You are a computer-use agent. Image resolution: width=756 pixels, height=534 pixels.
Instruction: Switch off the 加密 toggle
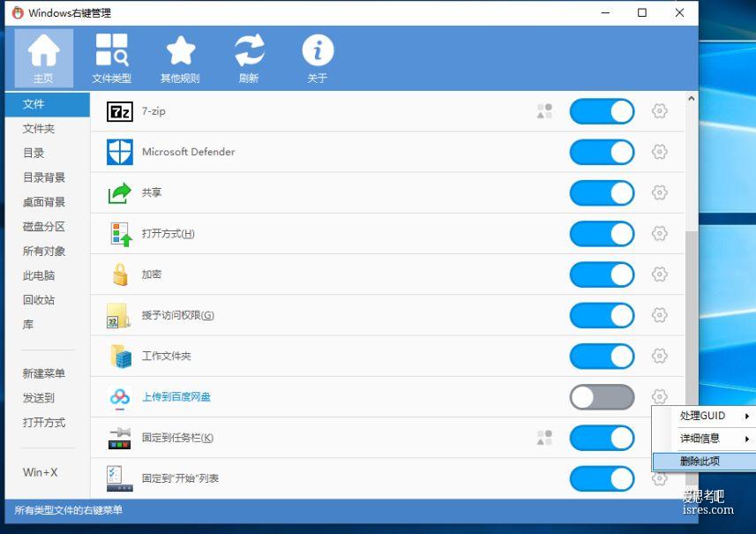click(x=602, y=275)
